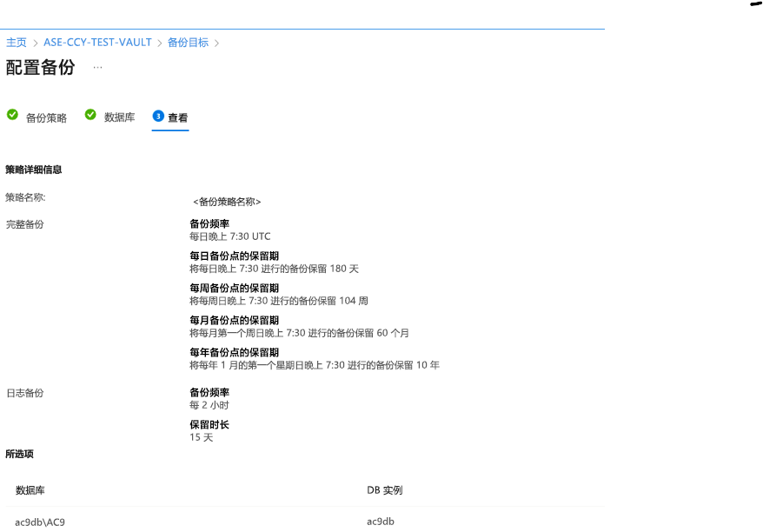Select the ac9db DB instance cell
The width and height of the screenshot is (763, 532).
pyautogui.click(x=381, y=522)
